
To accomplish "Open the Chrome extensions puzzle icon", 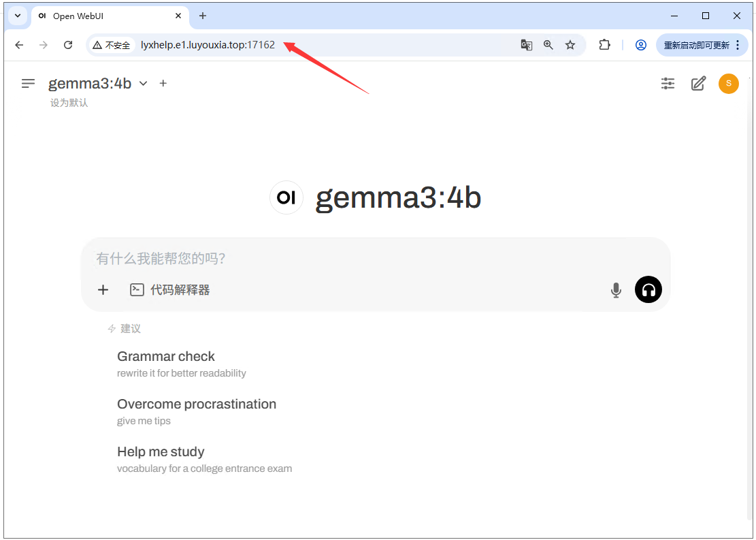I will point(604,45).
